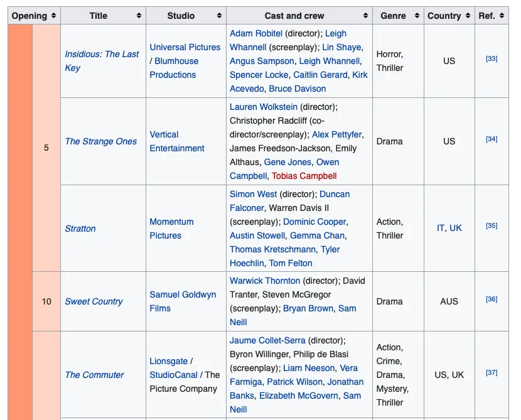Screen dimensions: 521x420
Task: Open Gene Jones cast link
Action: (x=287, y=162)
